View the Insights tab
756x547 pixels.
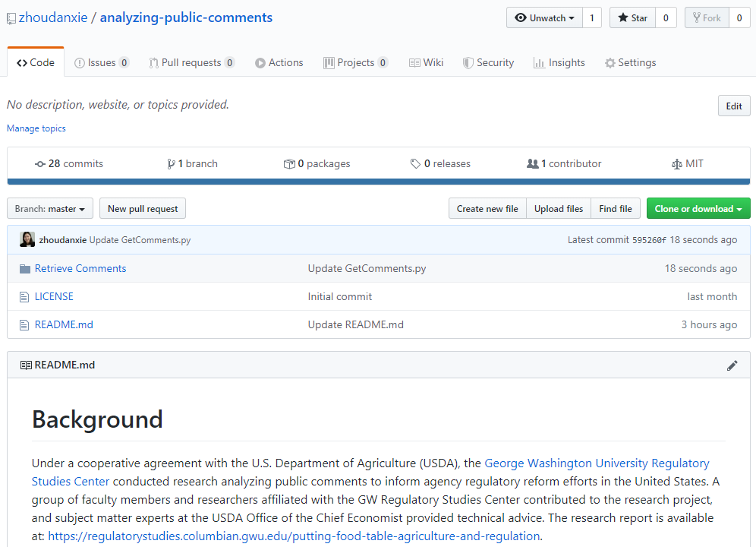(559, 63)
